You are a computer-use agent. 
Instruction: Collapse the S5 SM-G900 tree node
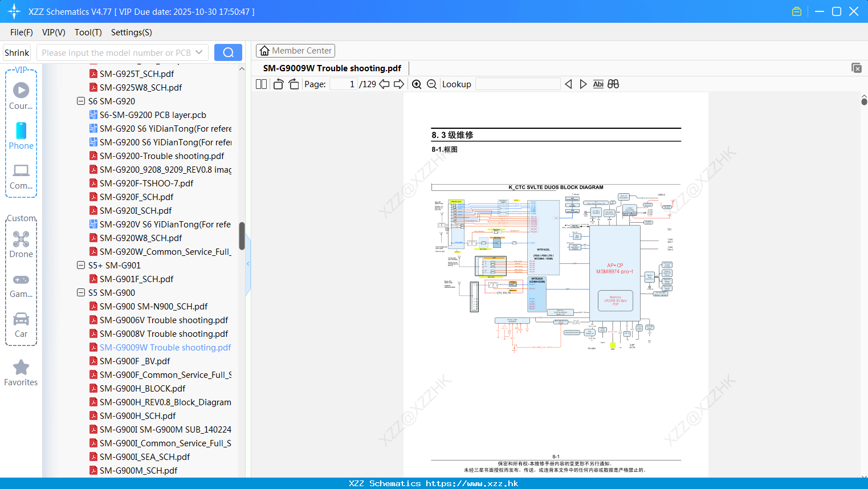tap(80, 292)
